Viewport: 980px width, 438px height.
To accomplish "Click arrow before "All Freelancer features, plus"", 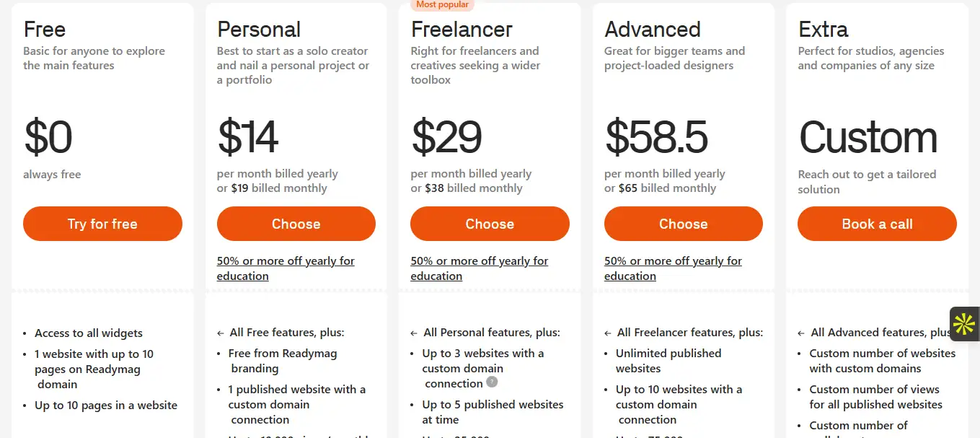I will (x=608, y=333).
